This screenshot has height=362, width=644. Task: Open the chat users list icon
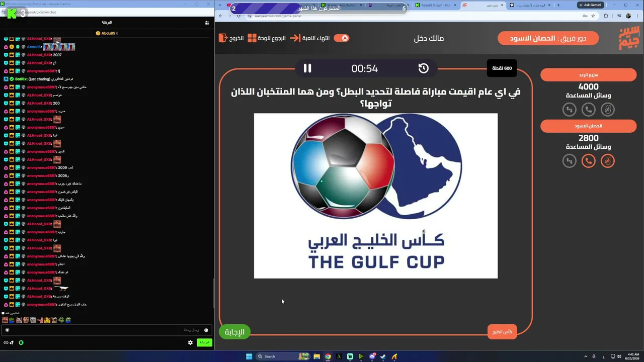point(207,23)
